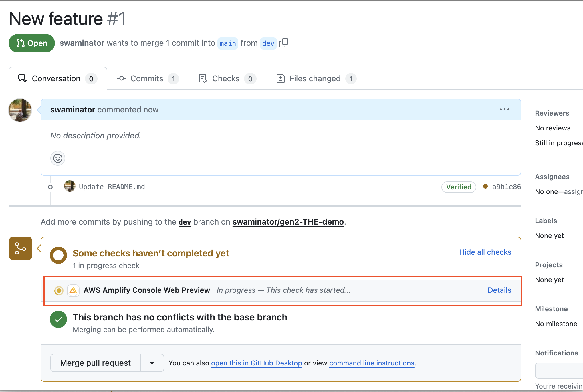Open the comment options ellipsis menu
Screen dimensions: 583x392
(x=504, y=109)
